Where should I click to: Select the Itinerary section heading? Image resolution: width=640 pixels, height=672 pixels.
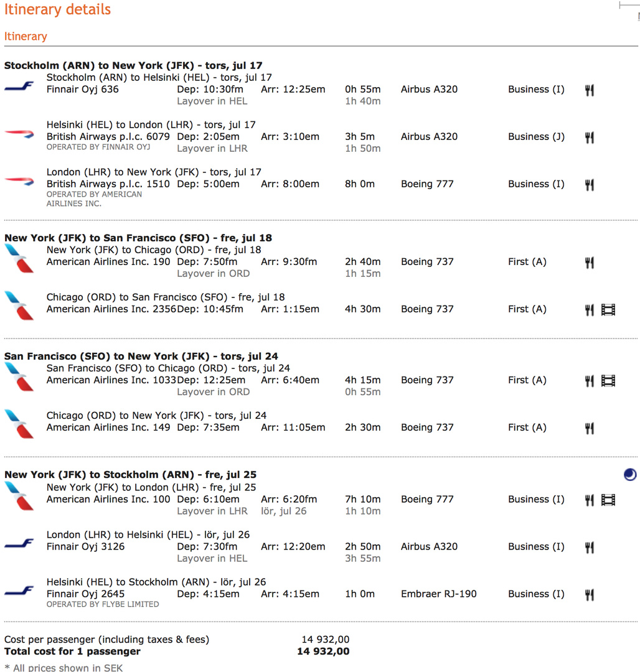26,36
